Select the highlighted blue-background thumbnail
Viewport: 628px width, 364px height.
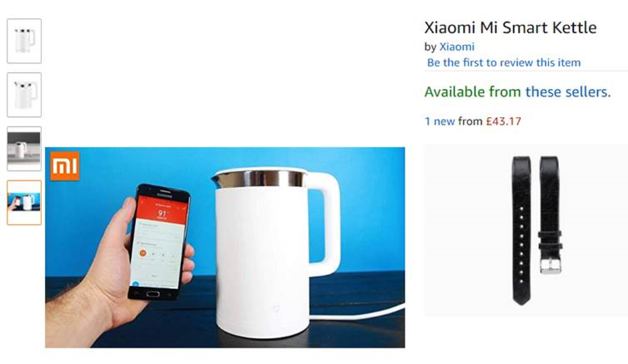click(24, 202)
